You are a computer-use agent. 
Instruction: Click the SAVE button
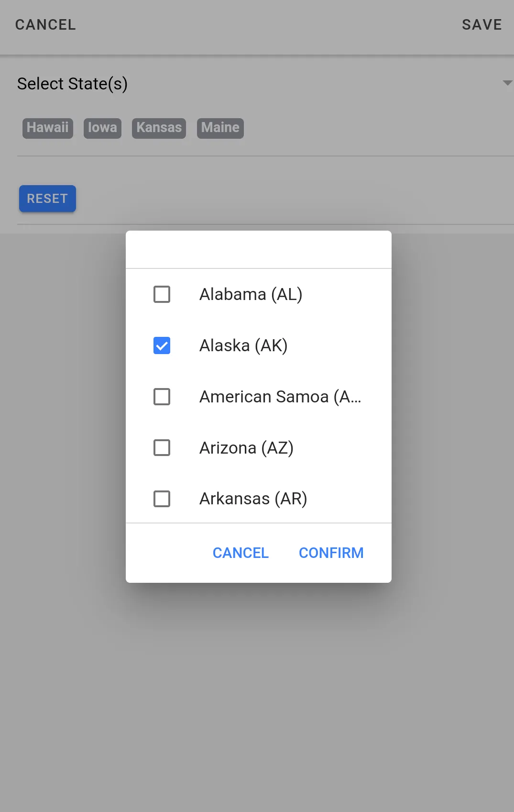(x=482, y=25)
